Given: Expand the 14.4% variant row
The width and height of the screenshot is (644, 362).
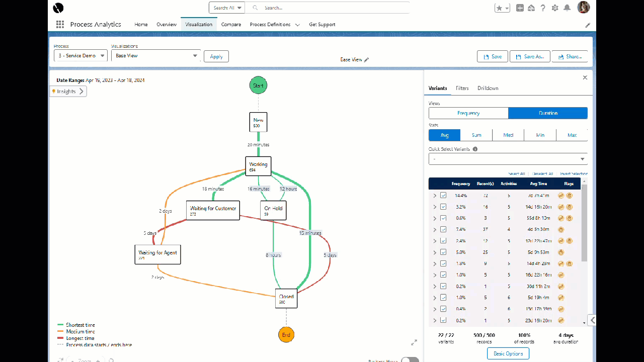Looking at the screenshot, I should point(435,196).
